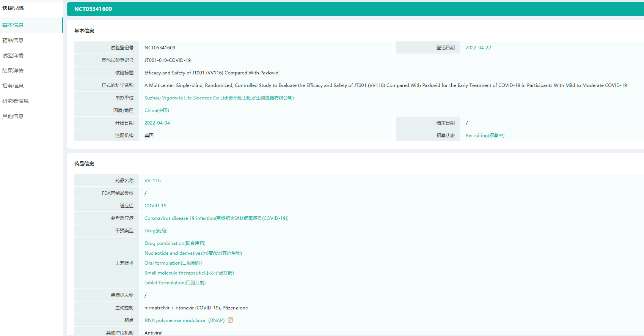Viewport: 644px width, 336px height.
Task: Click the 干预类型 field label
Action: pos(124,231)
